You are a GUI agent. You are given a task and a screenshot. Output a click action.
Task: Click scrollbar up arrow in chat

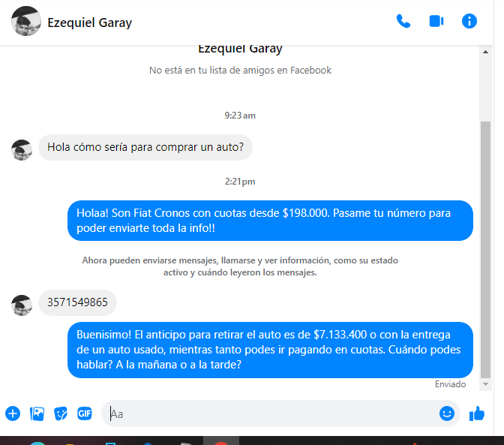click(486, 52)
